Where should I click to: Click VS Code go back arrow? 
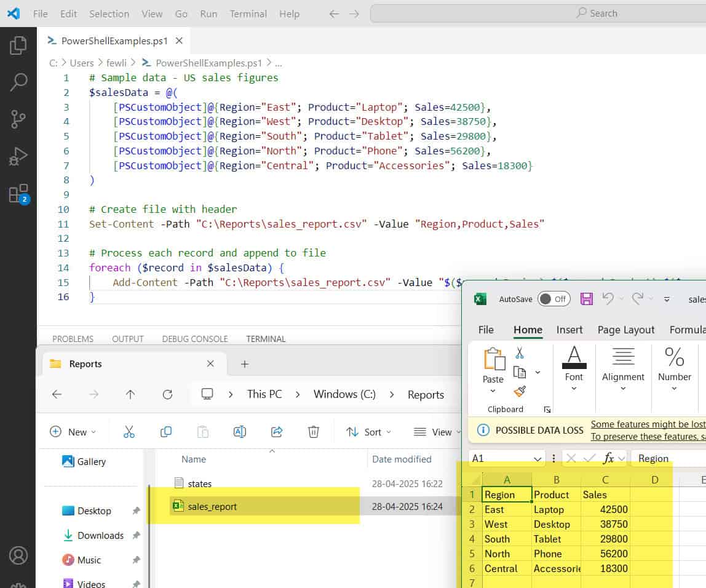pos(334,14)
